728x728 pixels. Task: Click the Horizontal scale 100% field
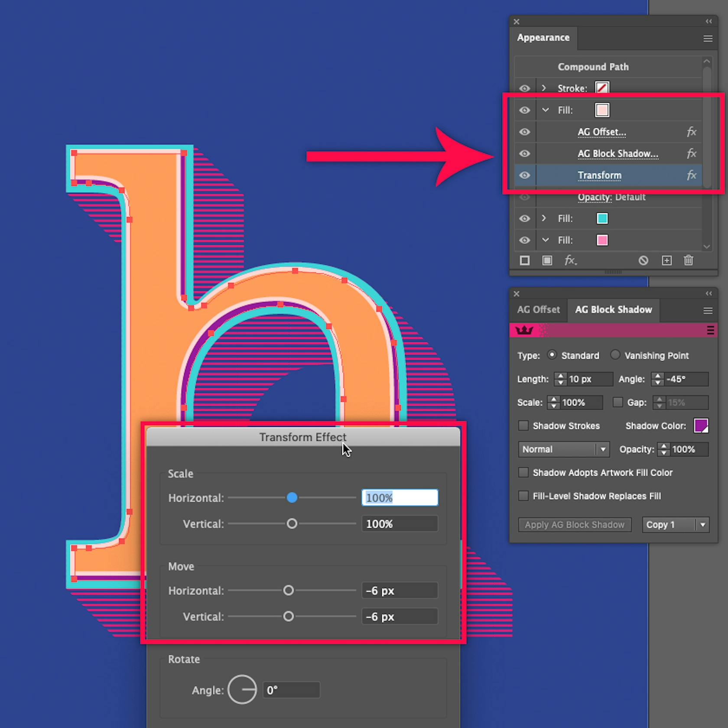tap(399, 497)
